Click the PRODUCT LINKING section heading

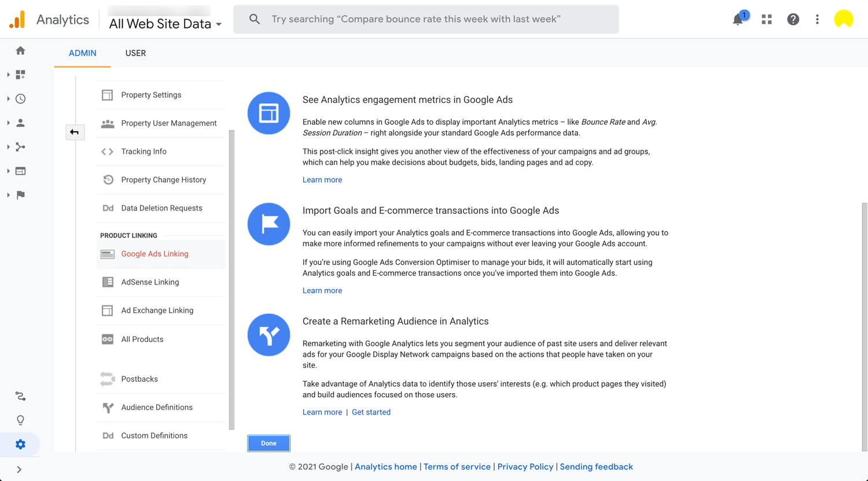tap(128, 235)
